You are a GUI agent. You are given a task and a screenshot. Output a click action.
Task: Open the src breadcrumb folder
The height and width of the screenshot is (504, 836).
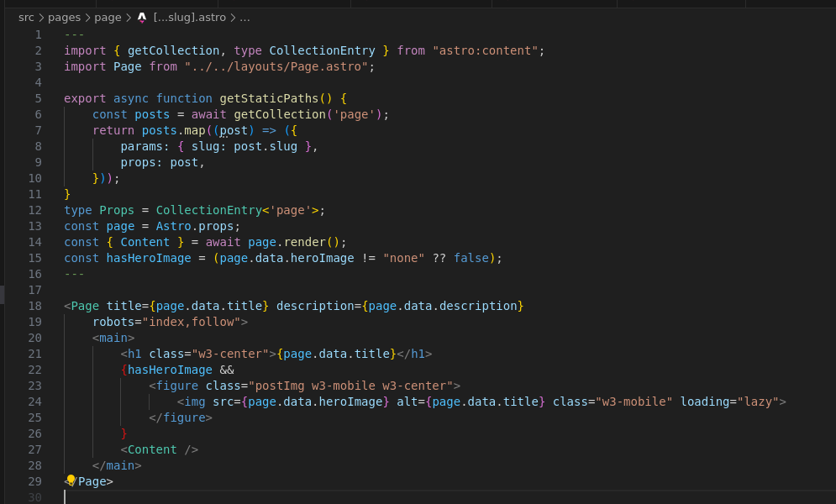[x=26, y=17]
